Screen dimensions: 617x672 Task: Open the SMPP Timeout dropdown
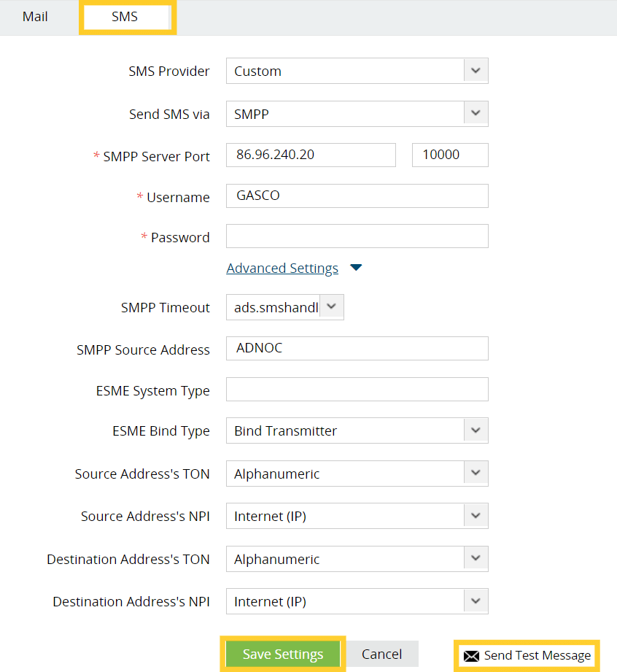(x=331, y=307)
